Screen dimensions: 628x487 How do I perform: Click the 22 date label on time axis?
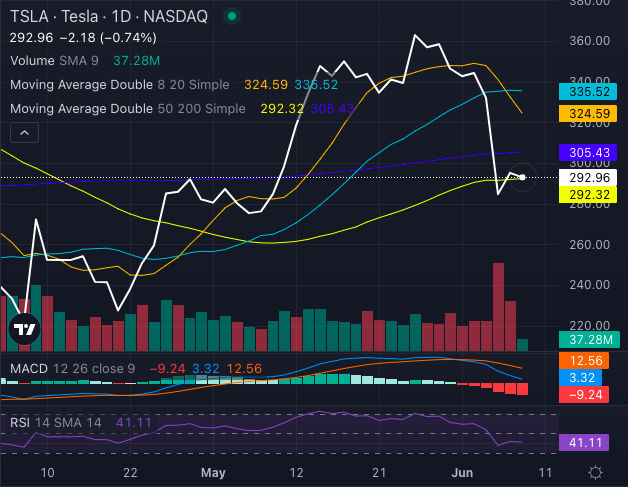click(130, 473)
